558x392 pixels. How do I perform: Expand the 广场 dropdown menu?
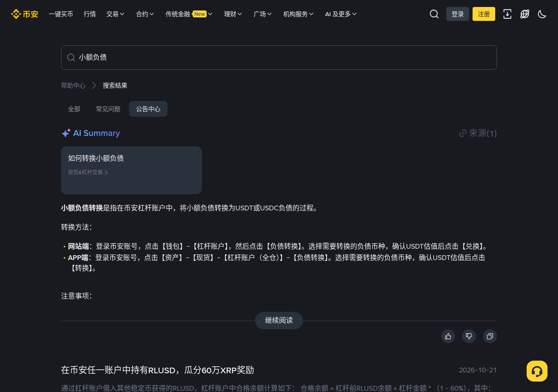click(263, 14)
